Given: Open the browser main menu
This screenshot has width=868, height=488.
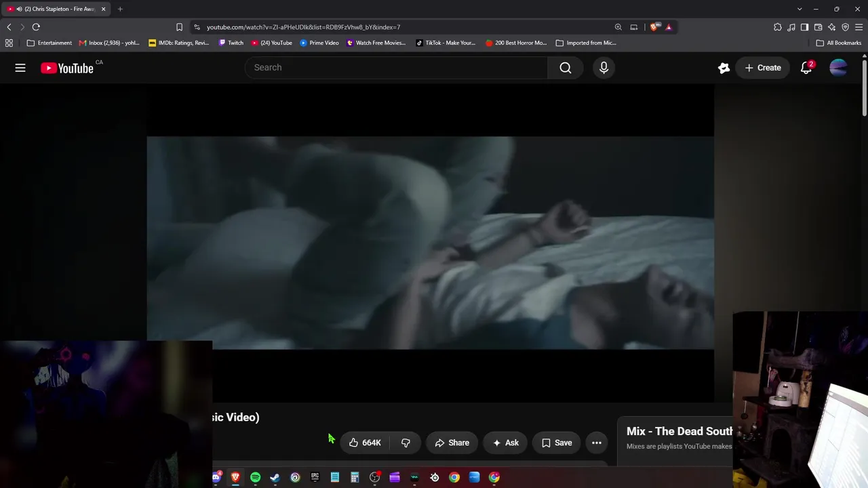Looking at the screenshot, I should [x=859, y=27].
